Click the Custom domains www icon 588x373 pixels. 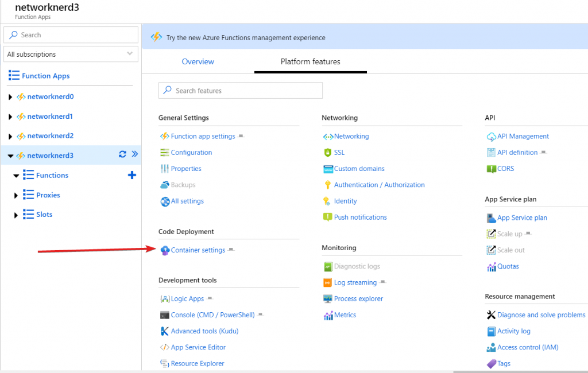pos(328,169)
